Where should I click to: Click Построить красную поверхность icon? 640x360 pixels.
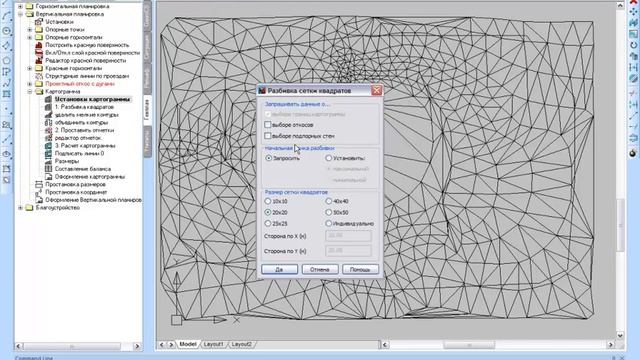pos(39,45)
